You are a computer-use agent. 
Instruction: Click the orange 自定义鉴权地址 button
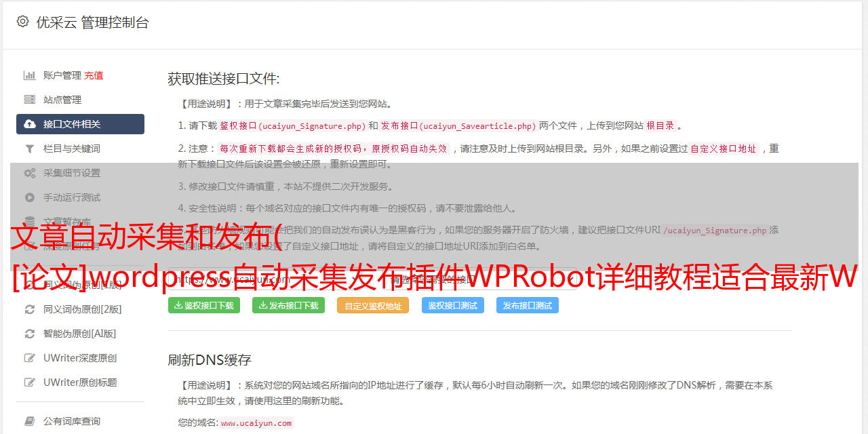[373, 305]
